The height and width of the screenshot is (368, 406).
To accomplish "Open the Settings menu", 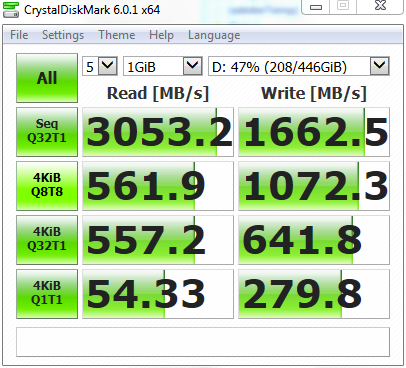I will [63, 35].
